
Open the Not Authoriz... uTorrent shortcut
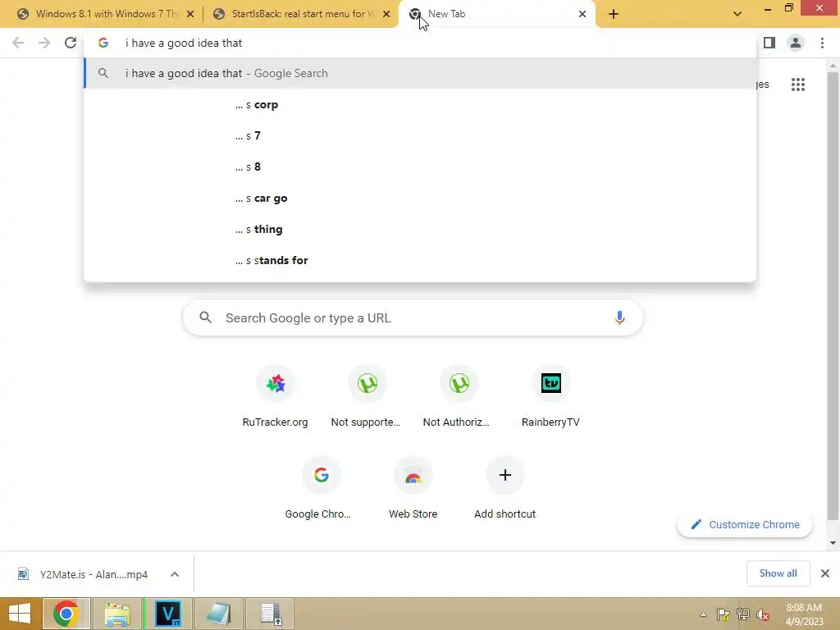(459, 396)
